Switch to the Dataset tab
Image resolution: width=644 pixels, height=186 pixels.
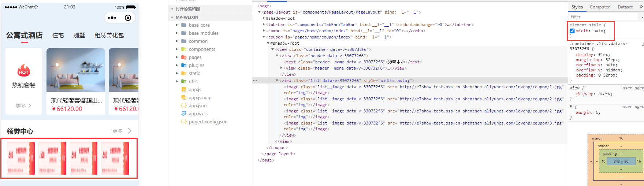tap(625, 7)
